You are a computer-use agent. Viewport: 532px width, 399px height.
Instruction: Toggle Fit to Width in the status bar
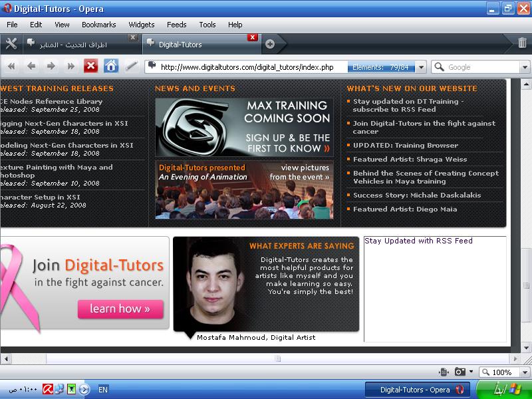tap(444, 372)
